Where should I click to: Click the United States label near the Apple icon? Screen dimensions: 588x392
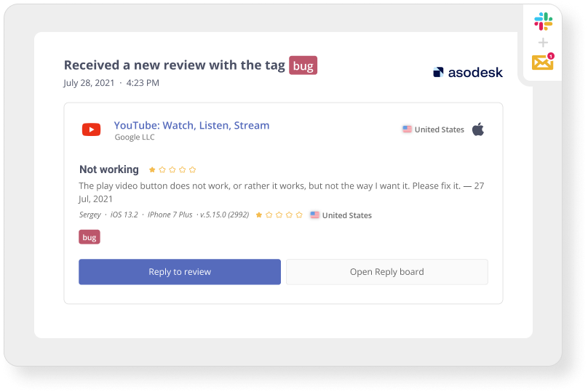click(439, 129)
